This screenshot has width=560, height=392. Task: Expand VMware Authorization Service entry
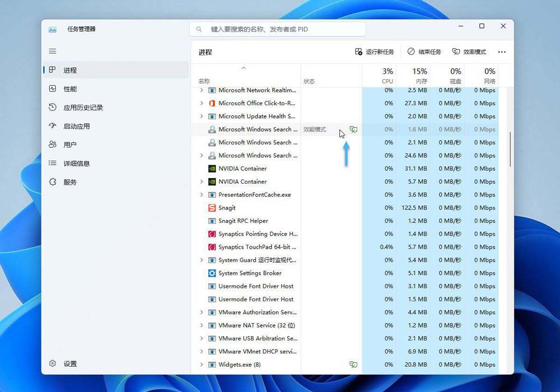(x=202, y=312)
